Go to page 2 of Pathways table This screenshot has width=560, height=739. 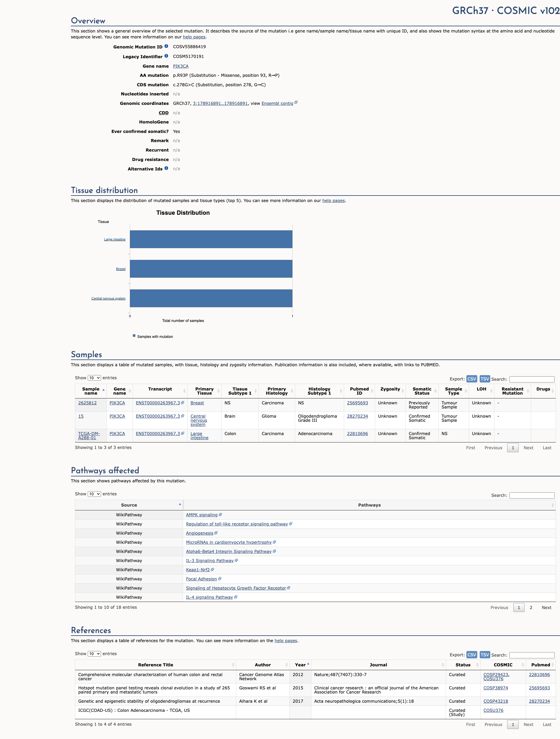[530, 607]
